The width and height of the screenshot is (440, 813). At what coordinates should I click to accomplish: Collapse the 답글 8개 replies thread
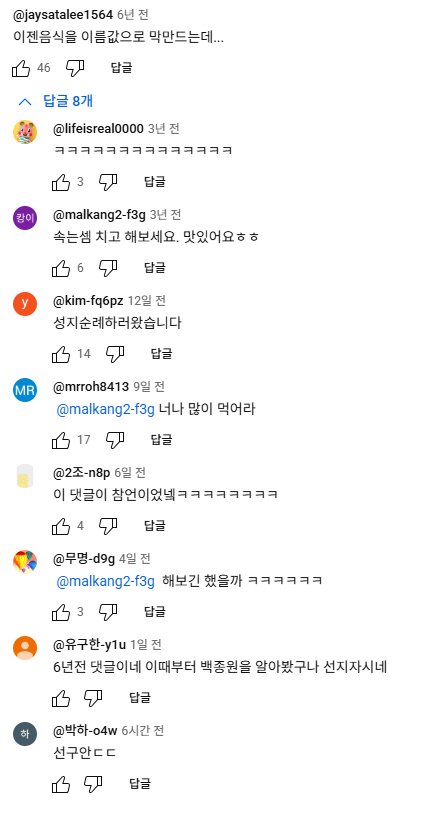click(x=55, y=101)
